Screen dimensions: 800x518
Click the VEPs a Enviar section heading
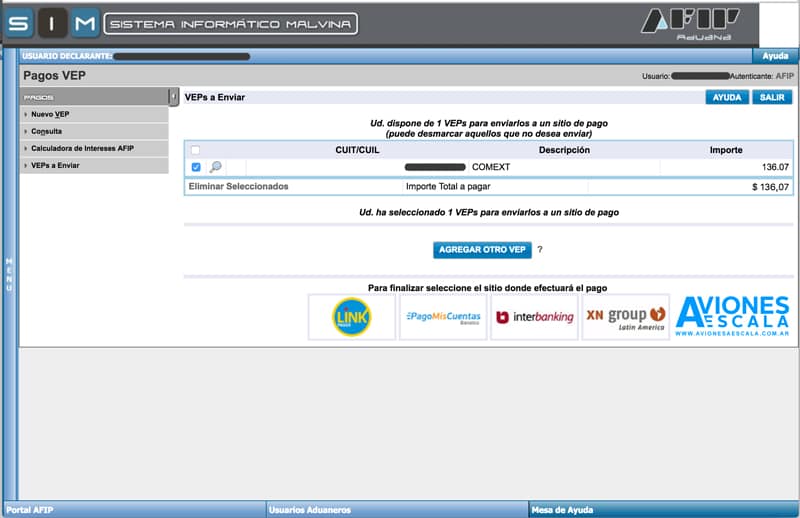[215, 97]
